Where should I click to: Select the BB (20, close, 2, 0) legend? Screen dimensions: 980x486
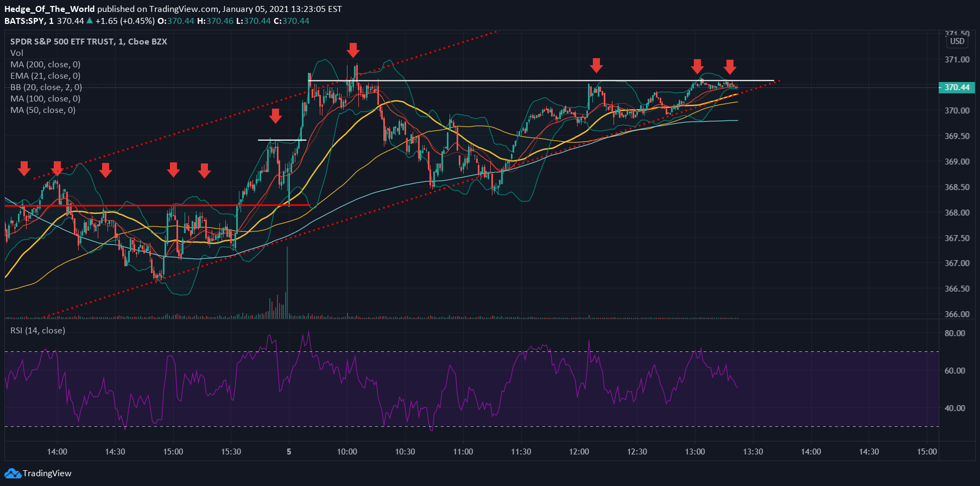[46, 87]
